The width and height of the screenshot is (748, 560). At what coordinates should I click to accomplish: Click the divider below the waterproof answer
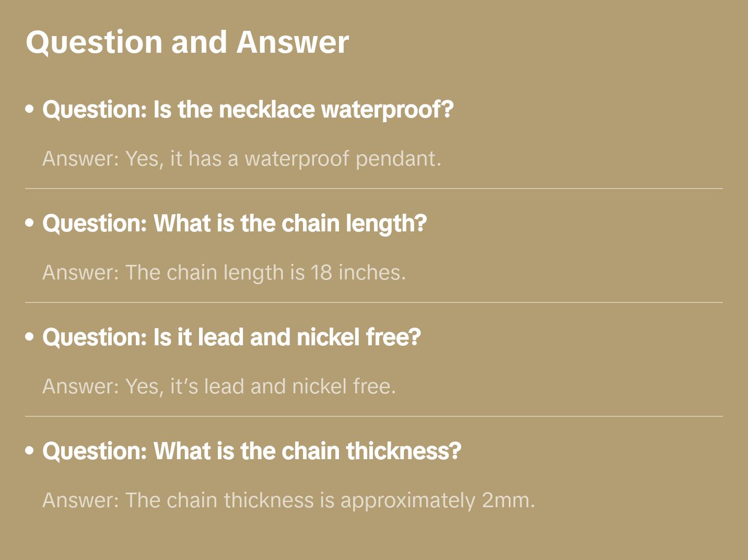click(x=374, y=189)
